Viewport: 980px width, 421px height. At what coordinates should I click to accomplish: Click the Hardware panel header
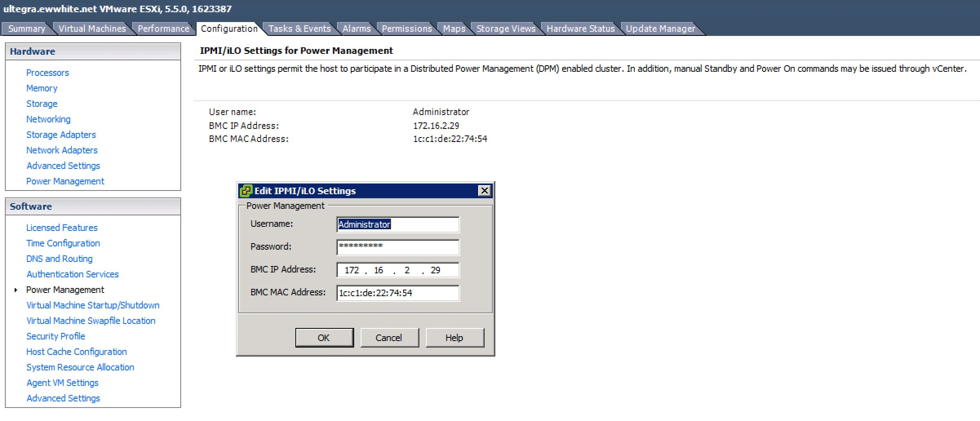click(x=93, y=51)
